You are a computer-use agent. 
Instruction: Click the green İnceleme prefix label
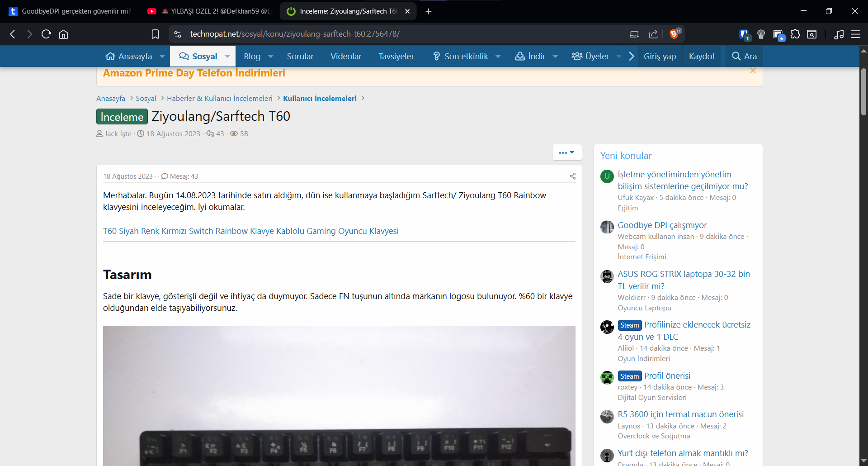pos(122,117)
